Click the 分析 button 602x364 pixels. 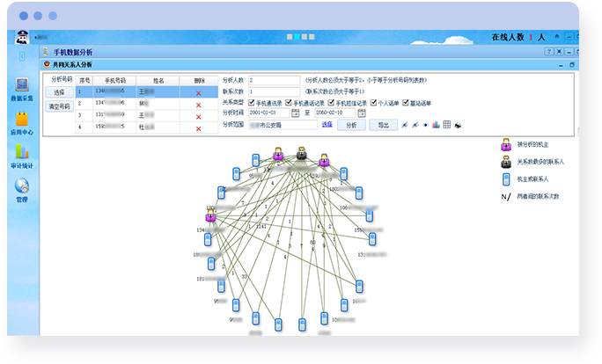pos(351,125)
